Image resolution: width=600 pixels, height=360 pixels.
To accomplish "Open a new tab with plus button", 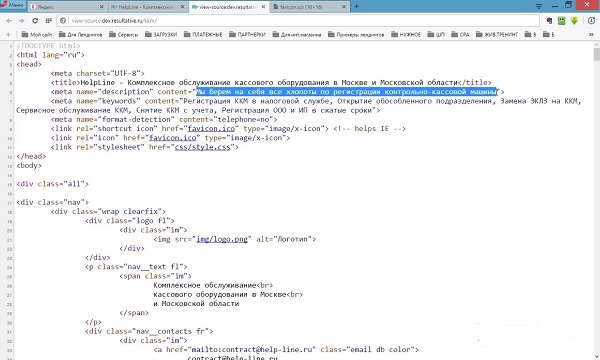I will coord(357,6).
